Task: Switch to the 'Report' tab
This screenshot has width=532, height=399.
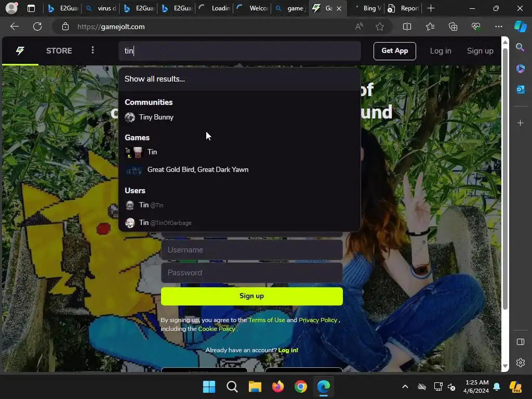Action: coord(404,8)
